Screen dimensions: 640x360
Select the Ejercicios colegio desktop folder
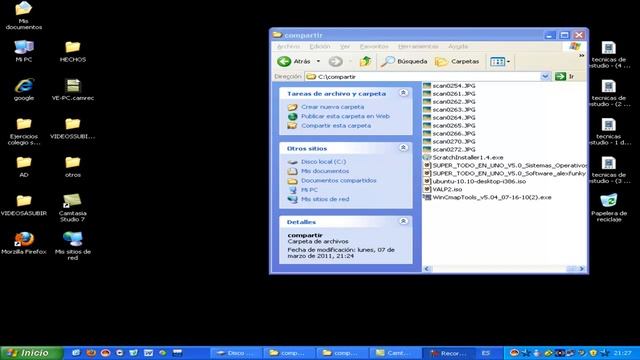[x=24, y=131]
